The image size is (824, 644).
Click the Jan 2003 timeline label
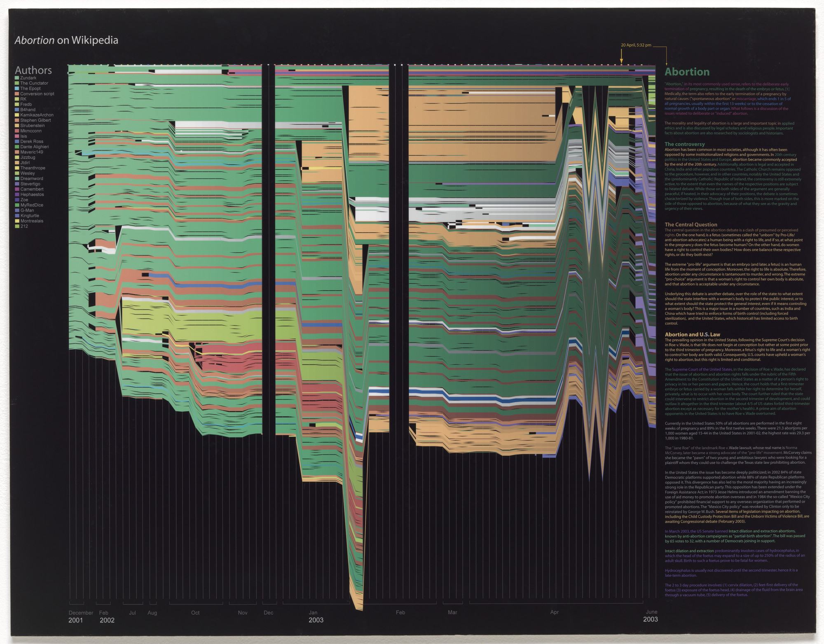[x=313, y=613]
